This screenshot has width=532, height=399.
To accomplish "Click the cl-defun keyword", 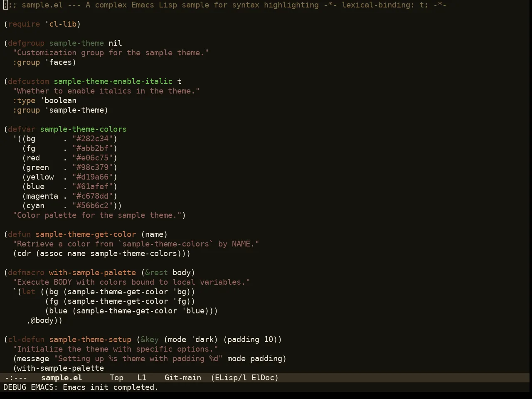I will coord(27,340).
